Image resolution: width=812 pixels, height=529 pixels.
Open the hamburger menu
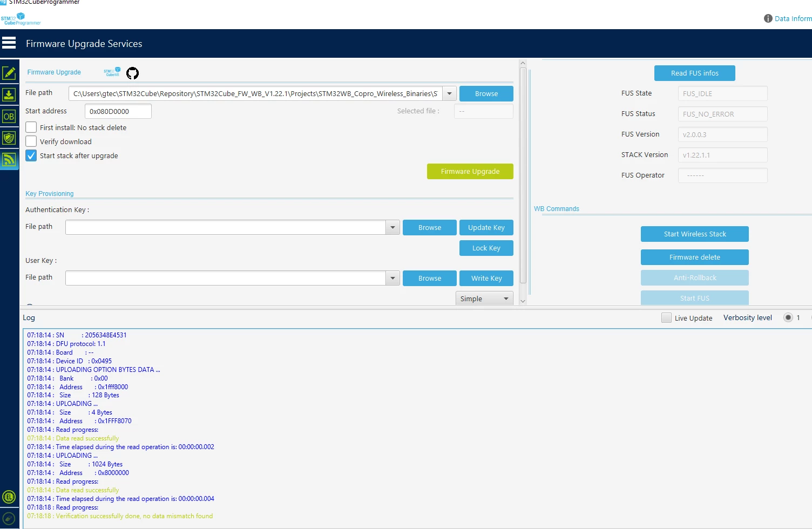9,43
